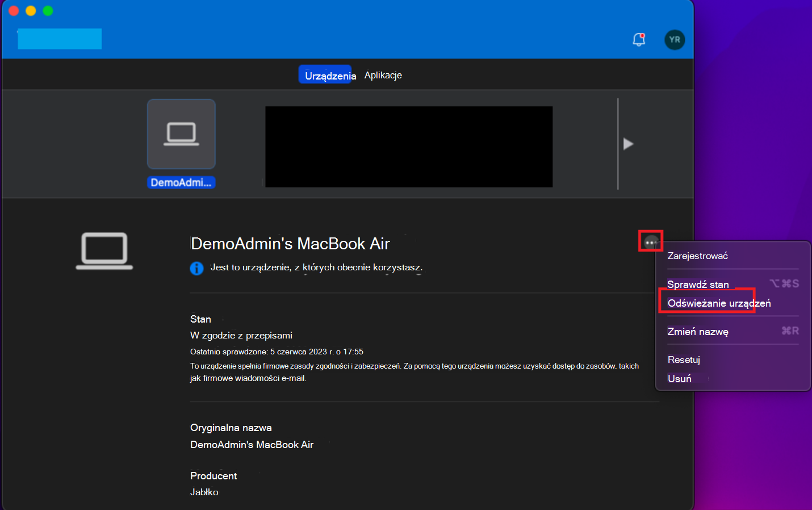This screenshot has width=812, height=510.
Task: Click the Oryginalna nazwa label
Action: tap(231, 428)
